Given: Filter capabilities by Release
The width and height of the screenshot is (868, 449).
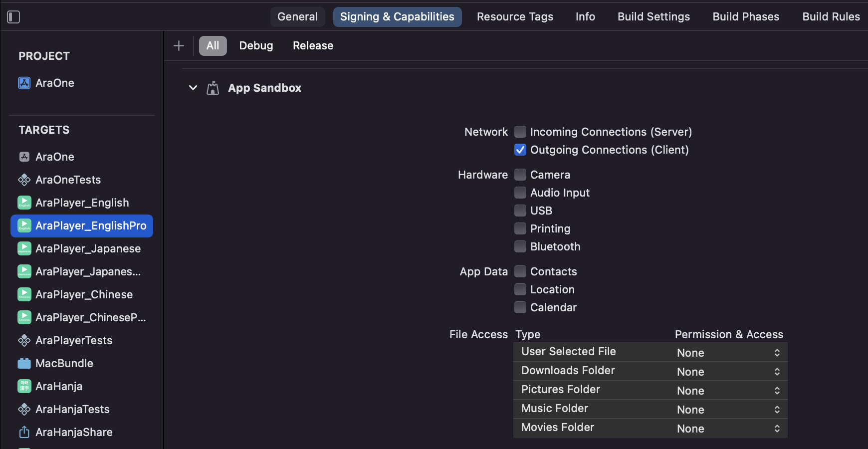Looking at the screenshot, I should coord(313,46).
